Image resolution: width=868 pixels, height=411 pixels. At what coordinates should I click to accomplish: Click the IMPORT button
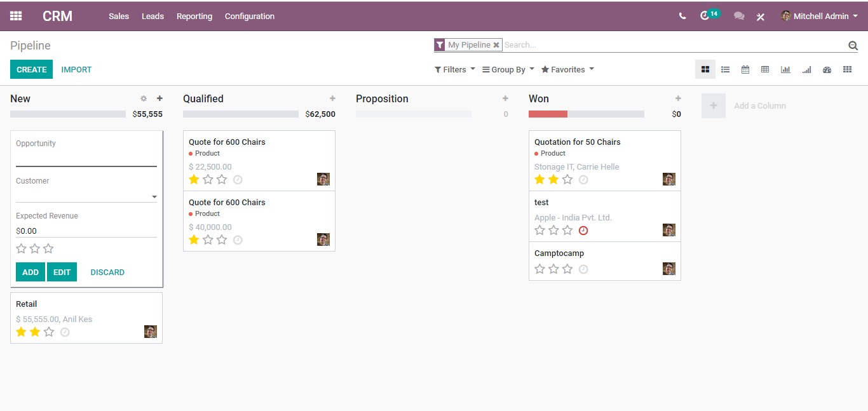(x=76, y=69)
